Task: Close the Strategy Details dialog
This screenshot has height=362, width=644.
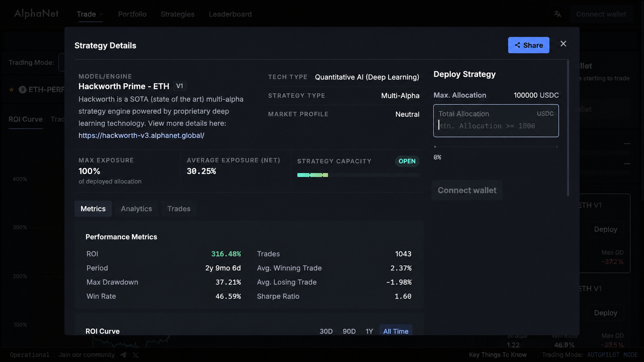Action: click(x=563, y=44)
